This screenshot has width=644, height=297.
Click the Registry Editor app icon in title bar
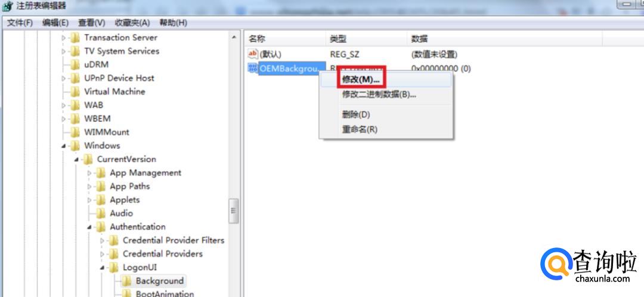point(7,6)
